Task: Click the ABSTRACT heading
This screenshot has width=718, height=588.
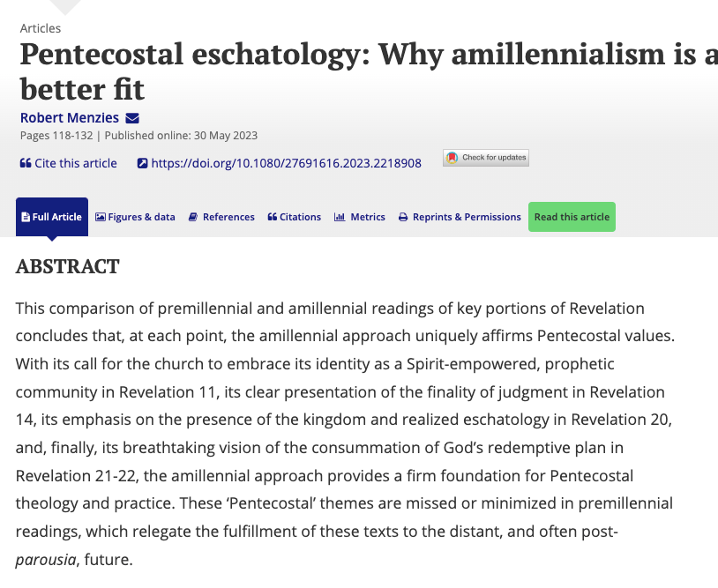Action: [67, 266]
